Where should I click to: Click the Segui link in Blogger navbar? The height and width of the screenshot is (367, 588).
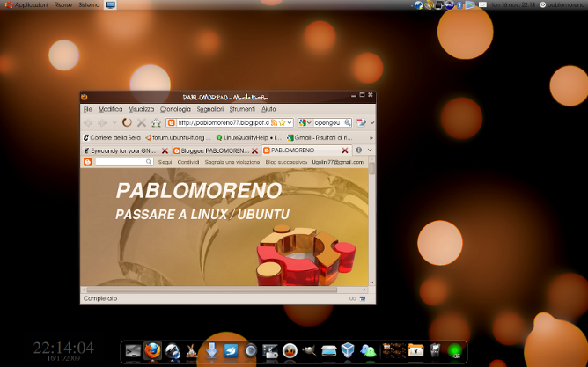pos(165,162)
